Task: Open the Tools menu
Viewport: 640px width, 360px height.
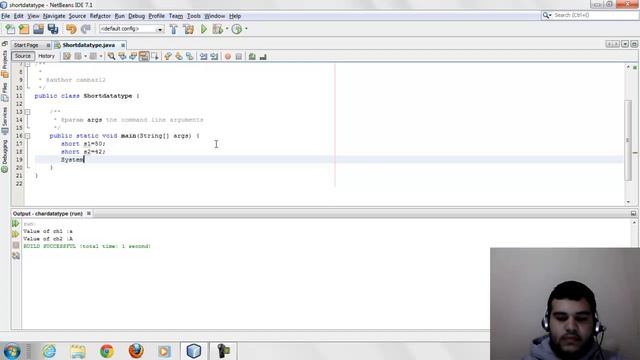Action: point(193,16)
